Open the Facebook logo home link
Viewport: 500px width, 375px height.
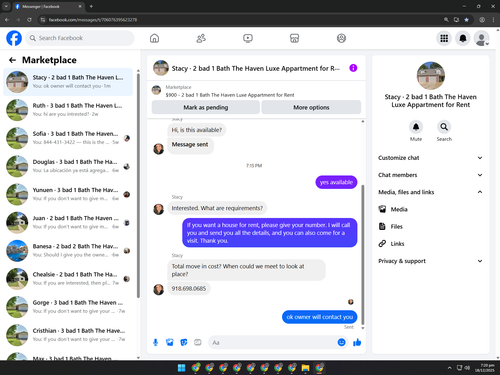[x=14, y=38]
